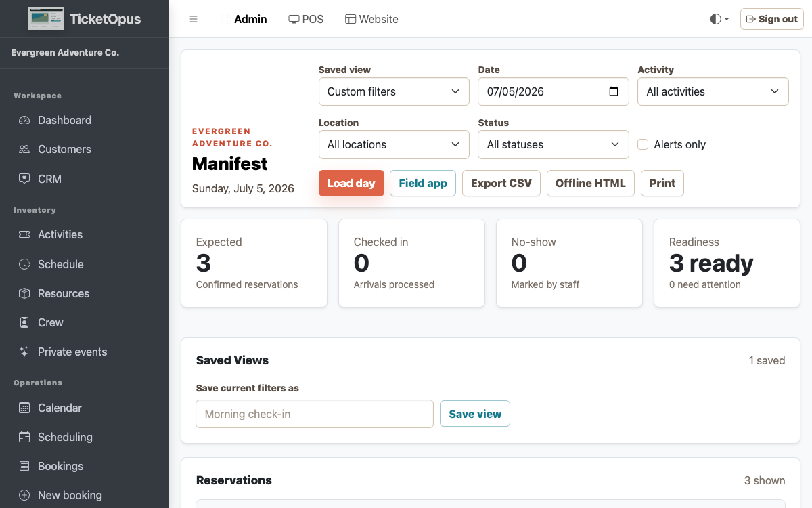Click the Manifest heading

[x=230, y=164]
